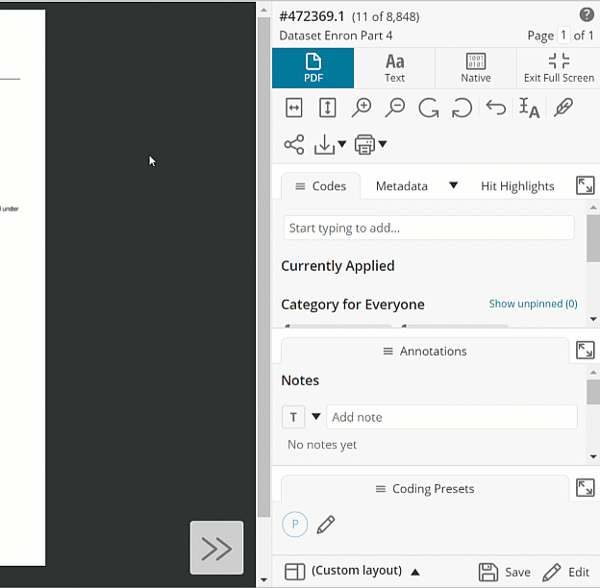Rotate the page counterclockwise
This screenshot has height=588, width=600.
click(x=462, y=108)
